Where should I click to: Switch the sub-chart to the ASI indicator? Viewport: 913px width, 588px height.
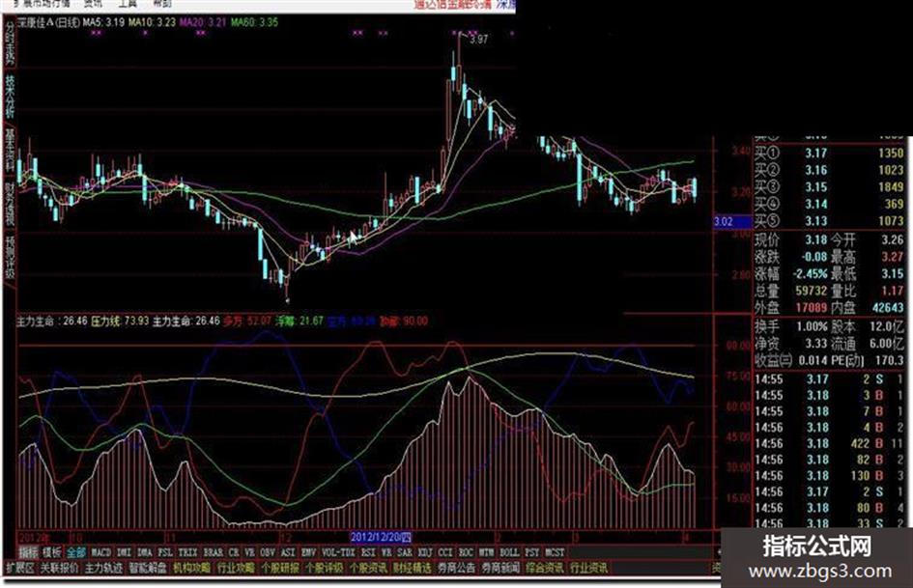click(x=288, y=552)
